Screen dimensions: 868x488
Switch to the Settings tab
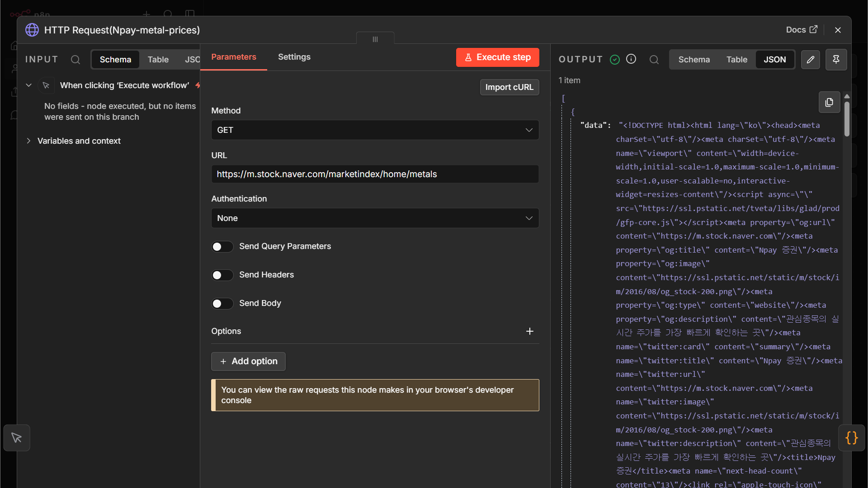294,57
